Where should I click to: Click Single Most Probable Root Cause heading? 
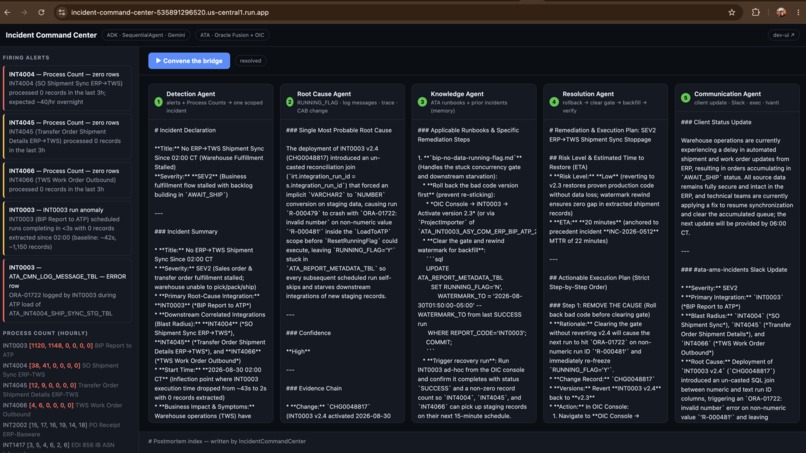pyautogui.click(x=339, y=131)
